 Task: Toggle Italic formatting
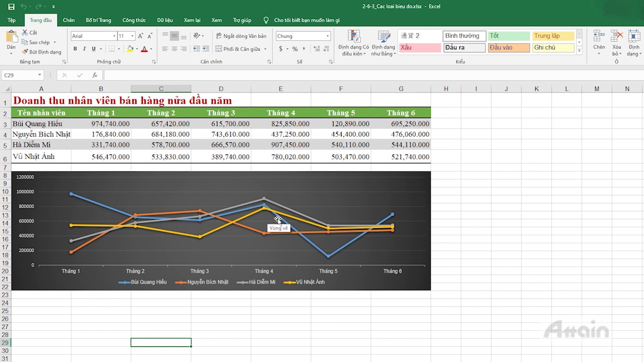pyautogui.click(x=84, y=49)
